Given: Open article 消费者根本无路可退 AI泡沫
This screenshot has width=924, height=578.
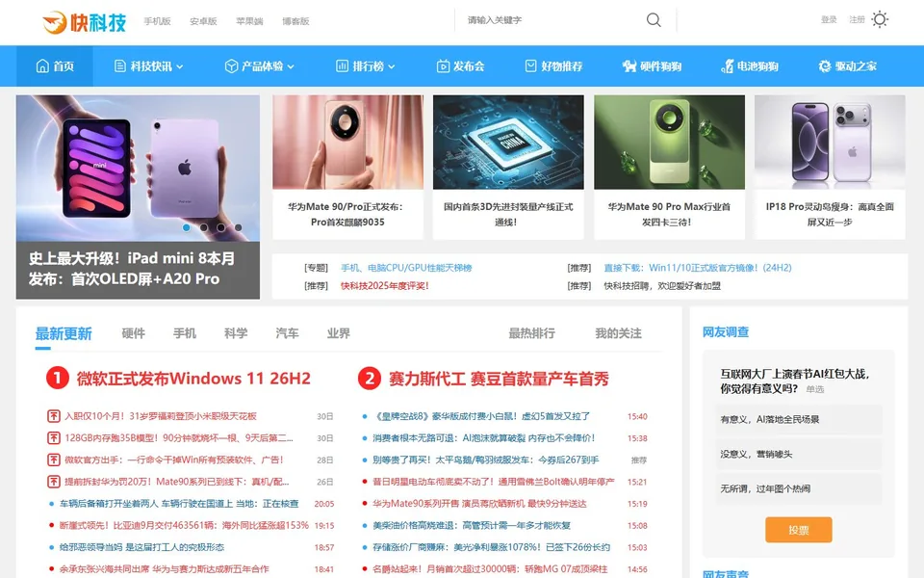Looking at the screenshot, I should (x=484, y=438).
